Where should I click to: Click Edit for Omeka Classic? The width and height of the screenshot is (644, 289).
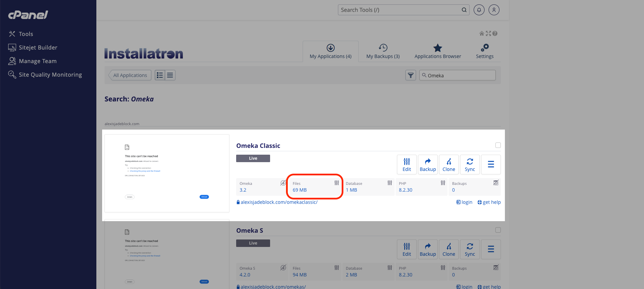click(x=407, y=165)
